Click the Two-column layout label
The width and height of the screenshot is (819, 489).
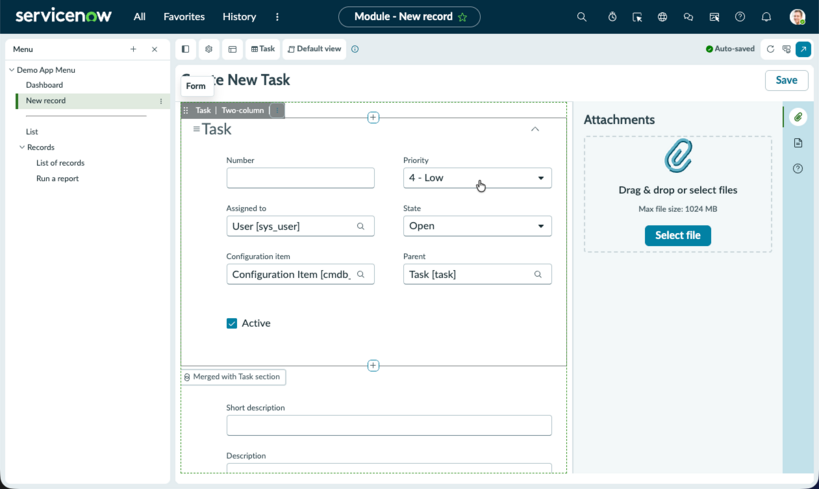click(x=243, y=110)
